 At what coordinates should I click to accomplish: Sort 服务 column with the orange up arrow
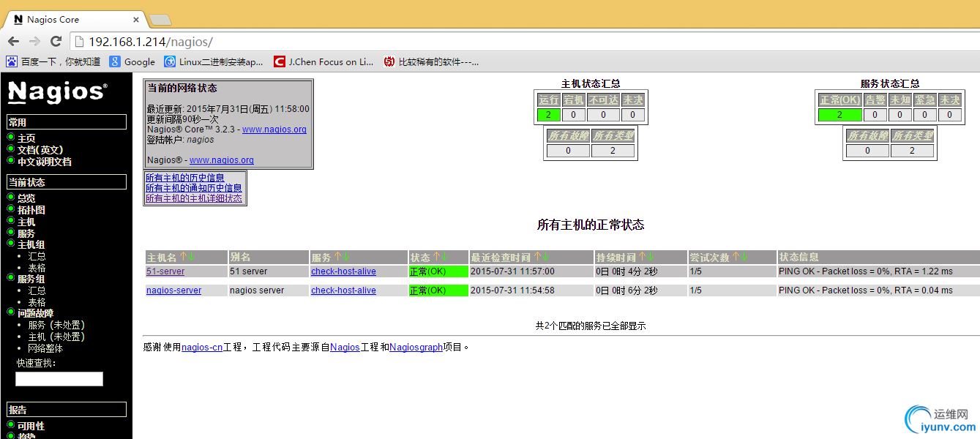337,258
